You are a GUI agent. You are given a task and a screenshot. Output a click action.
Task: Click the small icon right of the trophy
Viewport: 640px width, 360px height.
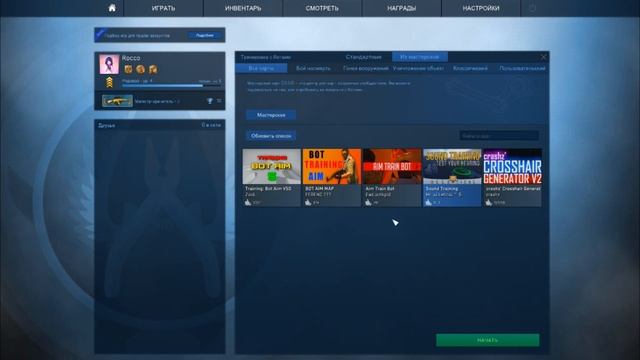pyautogui.click(x=219, y=101)
